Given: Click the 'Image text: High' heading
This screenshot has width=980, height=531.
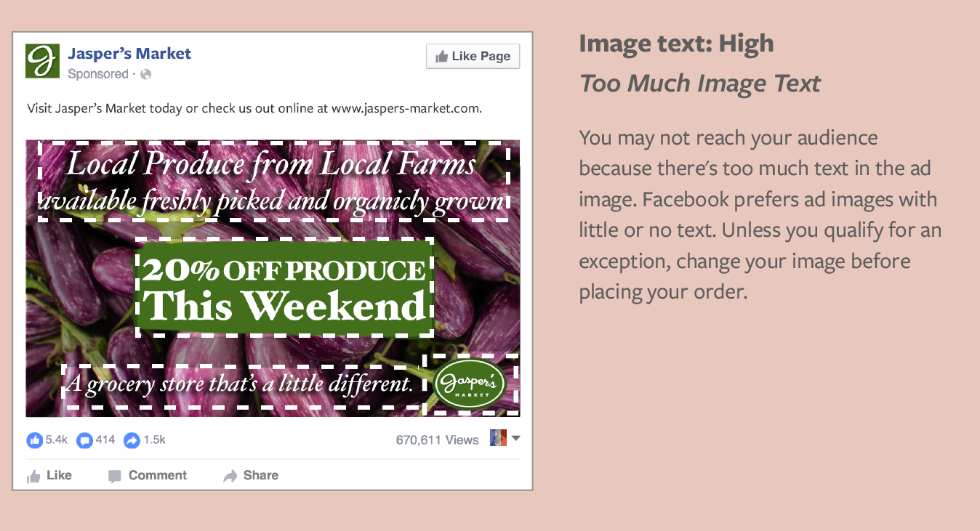Looking at the screenshot, I should 676,44.
